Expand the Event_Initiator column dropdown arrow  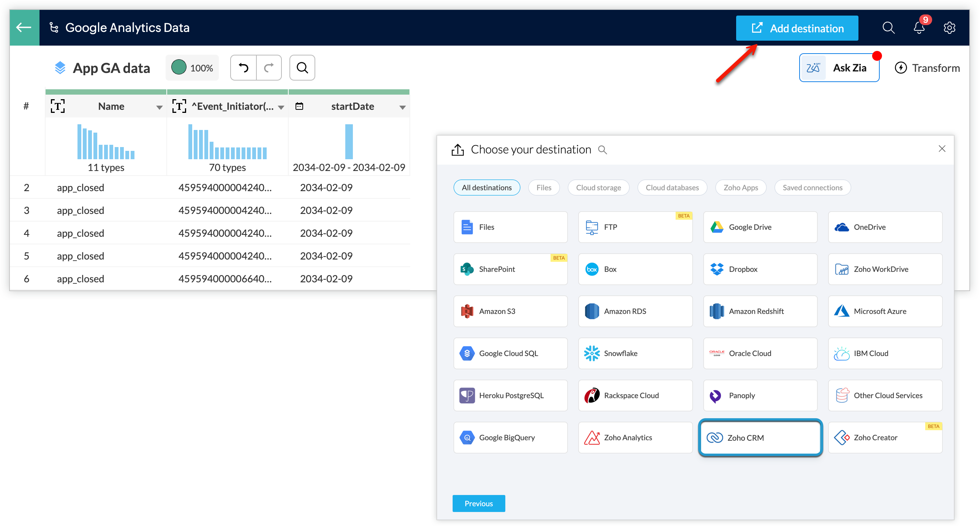click(x=281, y=107)
